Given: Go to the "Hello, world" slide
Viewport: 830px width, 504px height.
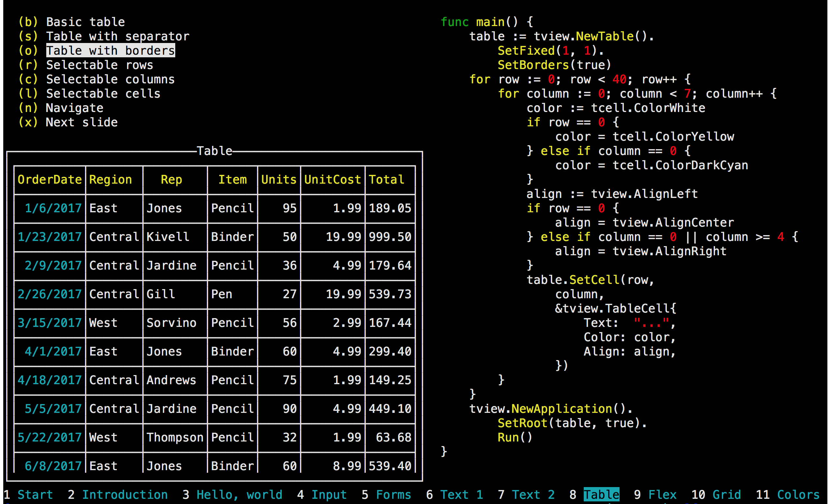Looking at the screenshot, I should (x=239, y=494).
